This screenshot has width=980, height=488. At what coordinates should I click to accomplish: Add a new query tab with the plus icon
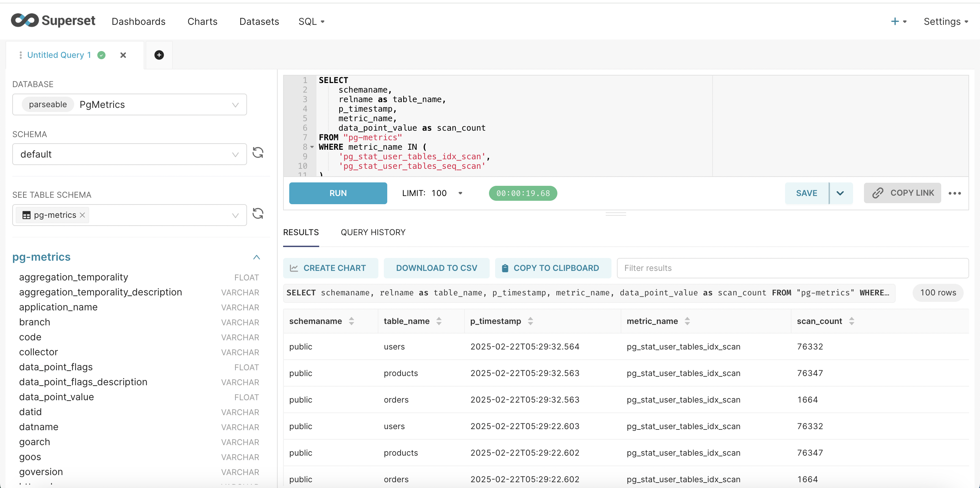159,55
